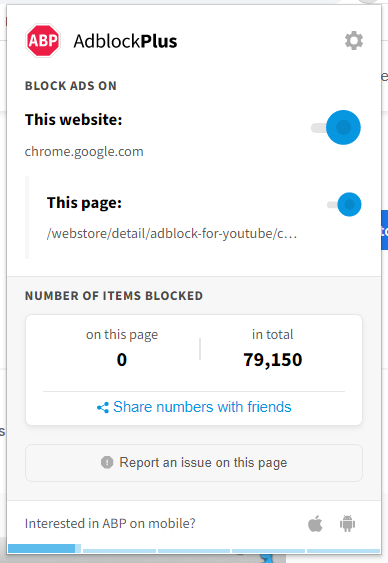The width and height of the screenshot is (388, 563).
Task: Toggle ad blocking for This page
Action: point(344,204)
